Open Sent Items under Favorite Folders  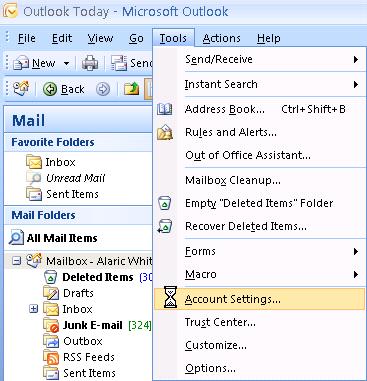coord(72,194)
